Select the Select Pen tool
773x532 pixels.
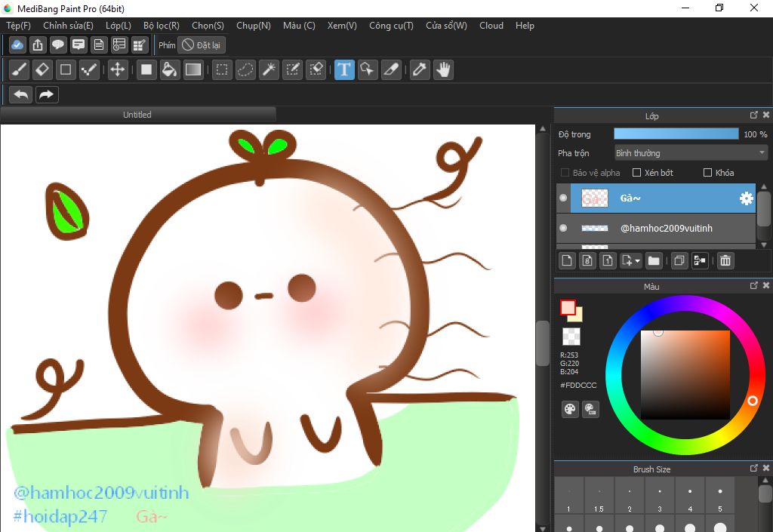coord(292,69)
